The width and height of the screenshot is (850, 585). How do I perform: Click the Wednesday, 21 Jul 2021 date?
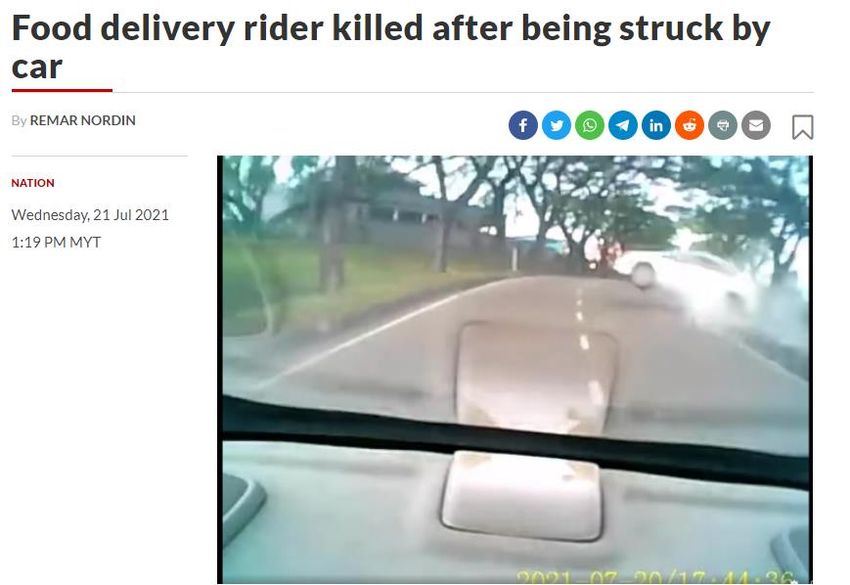pyautogui.click(x=90, y=215)
